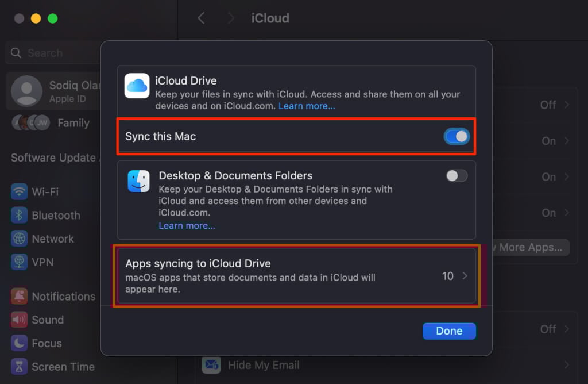Click the yellow minimize window button
Image resolution: width=588 pixels, height=384 pixels.
[36, 18]
